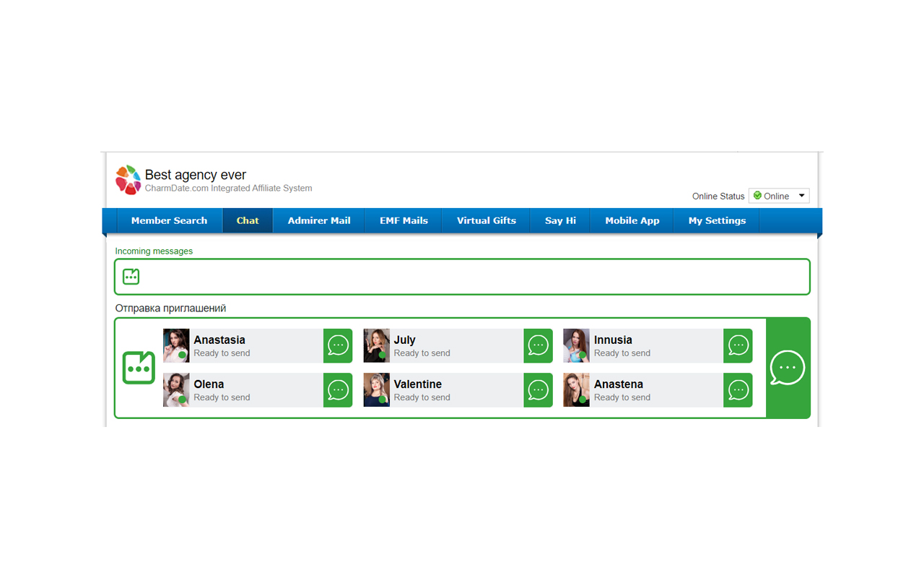Click the chat bubble icon next to Olena
Viewport: 924px width, 578px height.
338,390
